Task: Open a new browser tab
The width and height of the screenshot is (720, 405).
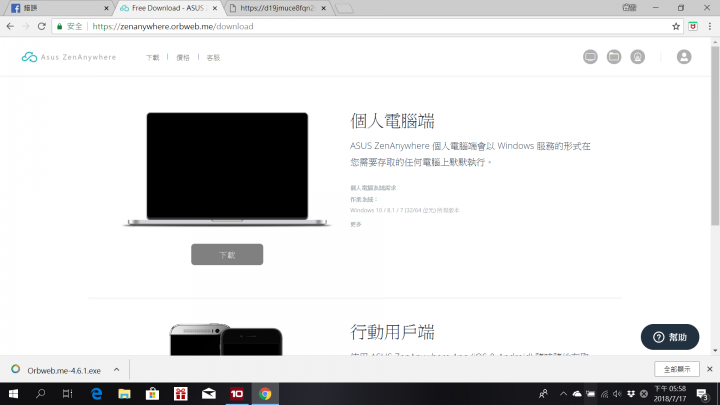Action: (344, 8)
